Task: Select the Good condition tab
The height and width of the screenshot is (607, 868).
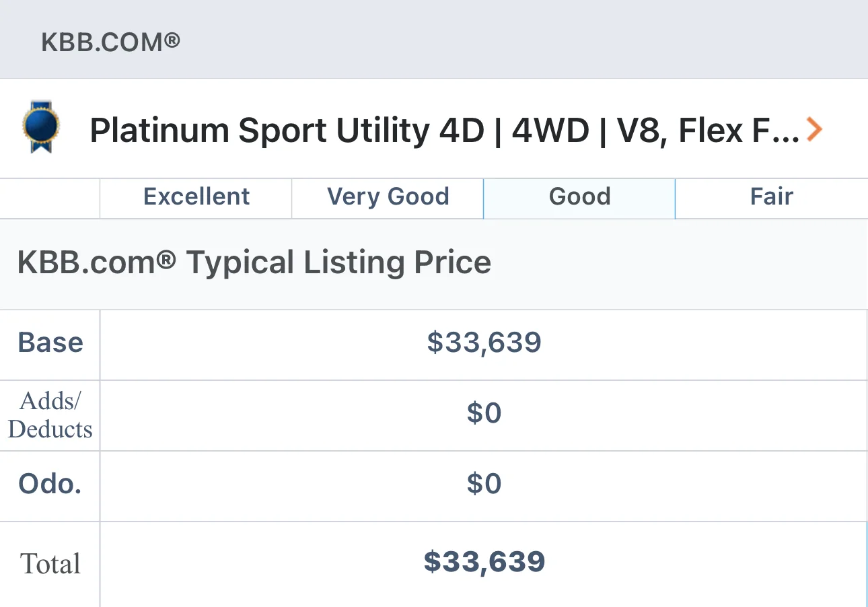Action: (x=579, y=197)
